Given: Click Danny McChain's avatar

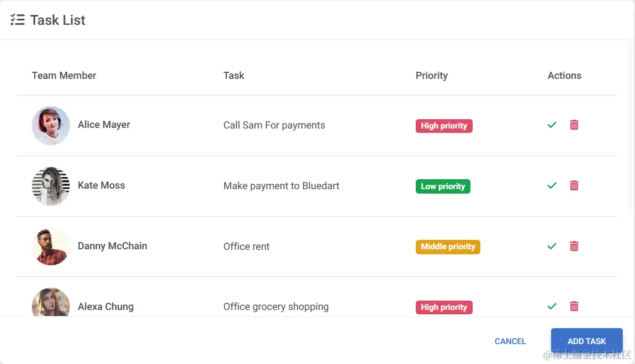Looking at the screenshot, I should click(51, 247).
